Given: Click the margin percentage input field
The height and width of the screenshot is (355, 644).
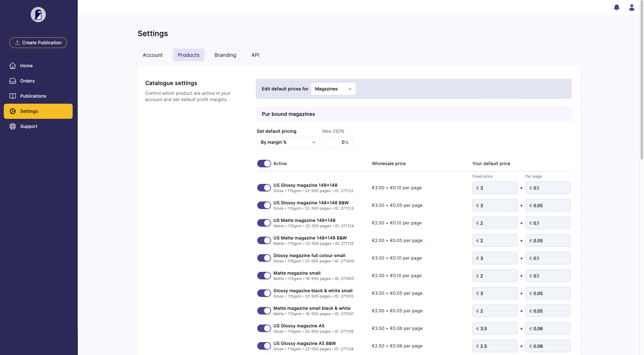Looking at the screenshot, I should tap(337, 142).
